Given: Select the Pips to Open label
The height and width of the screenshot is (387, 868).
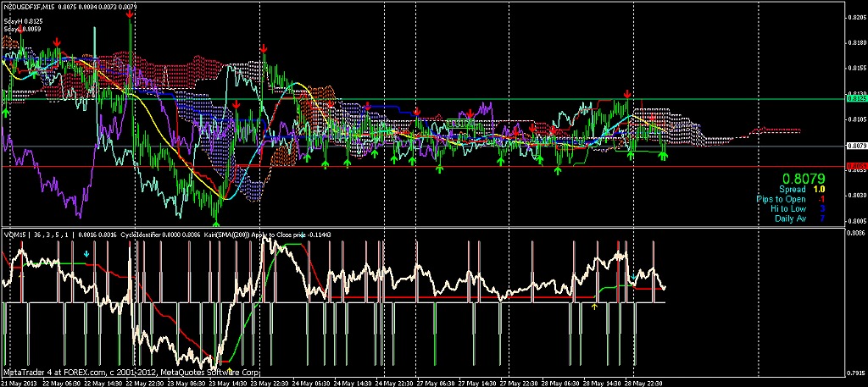Looking at the screenshot, I should click(x=782, y=199).
